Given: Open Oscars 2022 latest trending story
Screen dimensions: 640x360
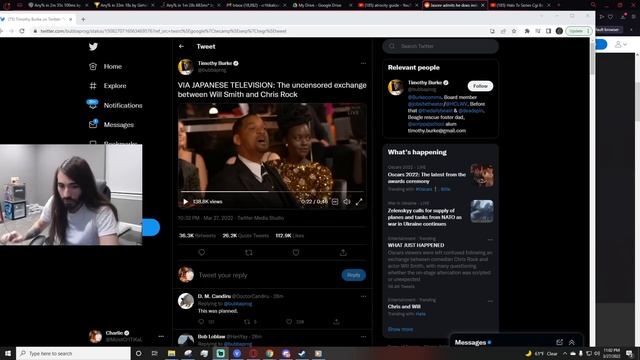Looking at the screenshot, I should [x=440, y=178].
